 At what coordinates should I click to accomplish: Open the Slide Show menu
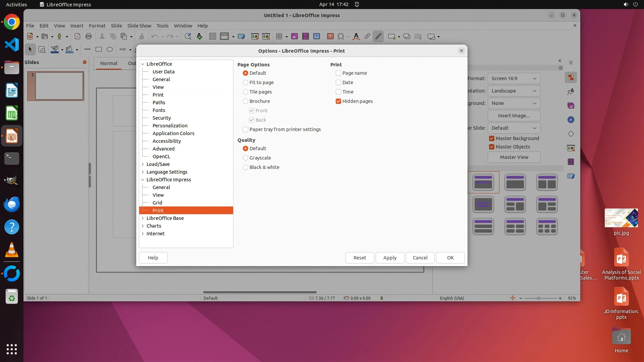[x=139, y=26]
